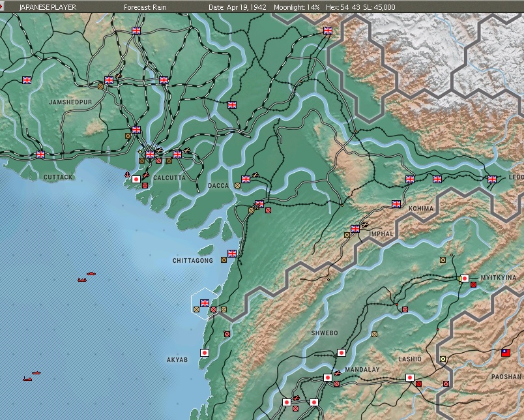Click the Moonlight: 14% status entry
The image size is (524, 420).
pos(297,7)
